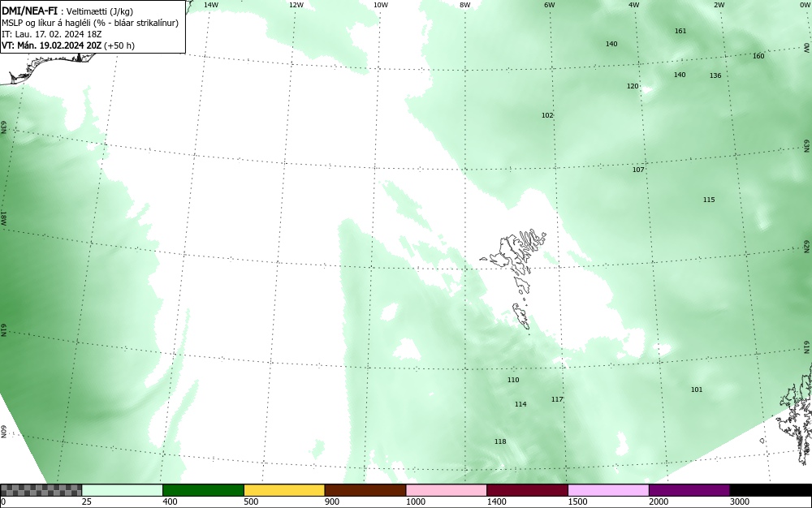Select the map value "110"
This screenshot has height=508, width=812.
tap(512, 380)
